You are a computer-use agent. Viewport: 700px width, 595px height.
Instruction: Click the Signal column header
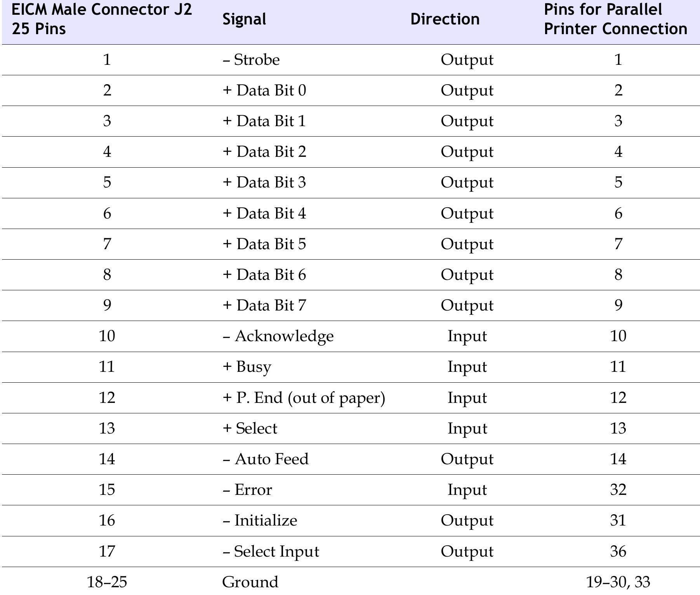click(244, 19)
